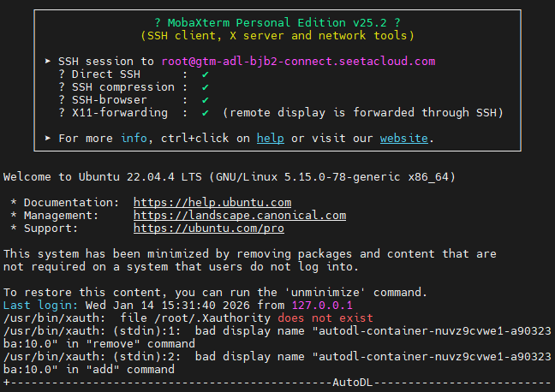This screenshot has width=555, height=392.
Task: Click the '(remote display is forwarded through SSH)' note
Action: (363, 113)
